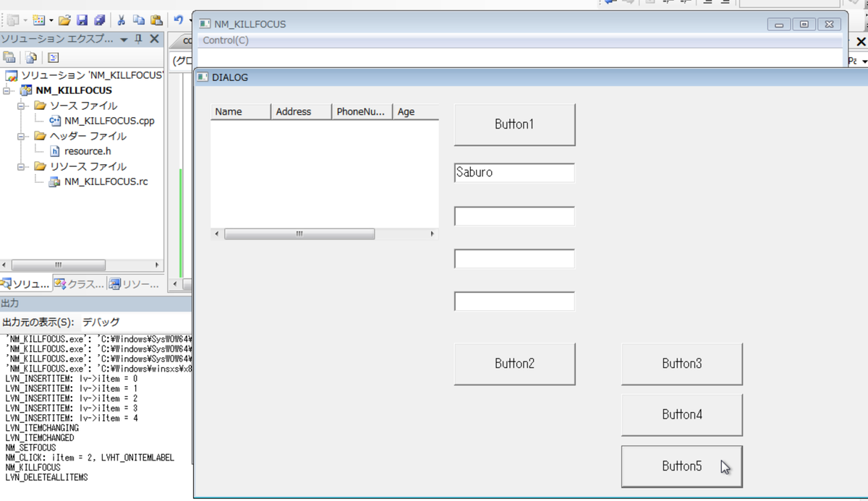
Task: Maximize the NM_KILLFOCUS window
Action: [804, 25]
